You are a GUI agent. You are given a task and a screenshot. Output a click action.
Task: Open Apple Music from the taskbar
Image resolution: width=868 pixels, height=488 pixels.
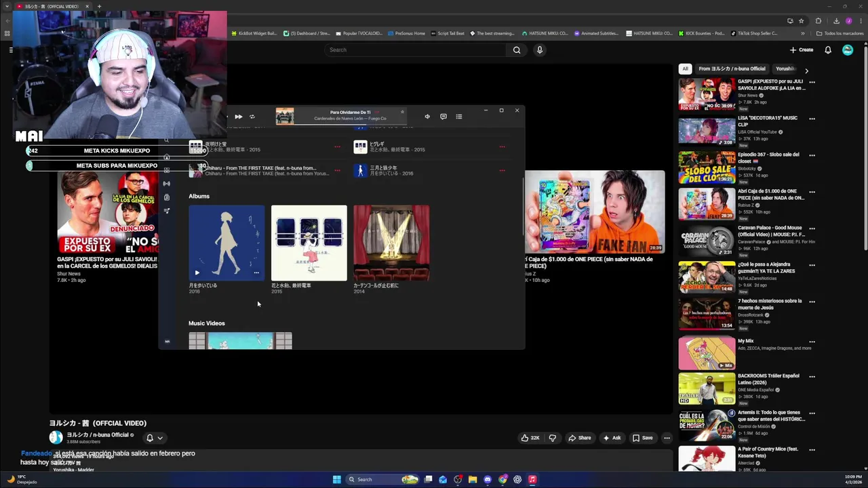click(532, 479)
